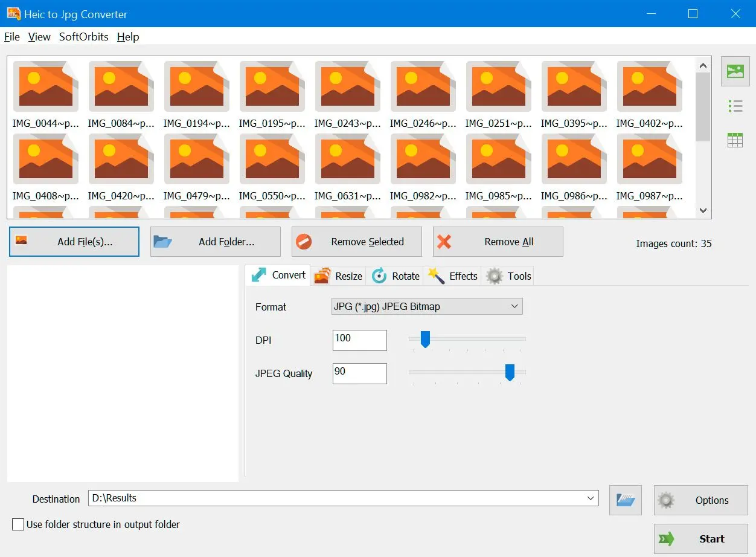The image size is (756, 557).
Task: Select the list view icon
Action: point(735,105)
